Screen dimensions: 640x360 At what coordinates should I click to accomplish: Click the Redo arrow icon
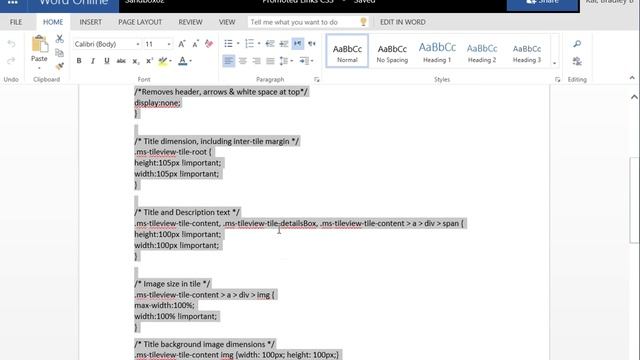pos(11,61)
